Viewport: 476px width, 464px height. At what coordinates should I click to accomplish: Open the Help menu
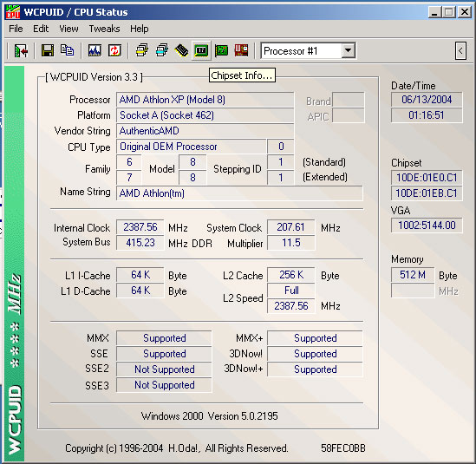[140, 29]
